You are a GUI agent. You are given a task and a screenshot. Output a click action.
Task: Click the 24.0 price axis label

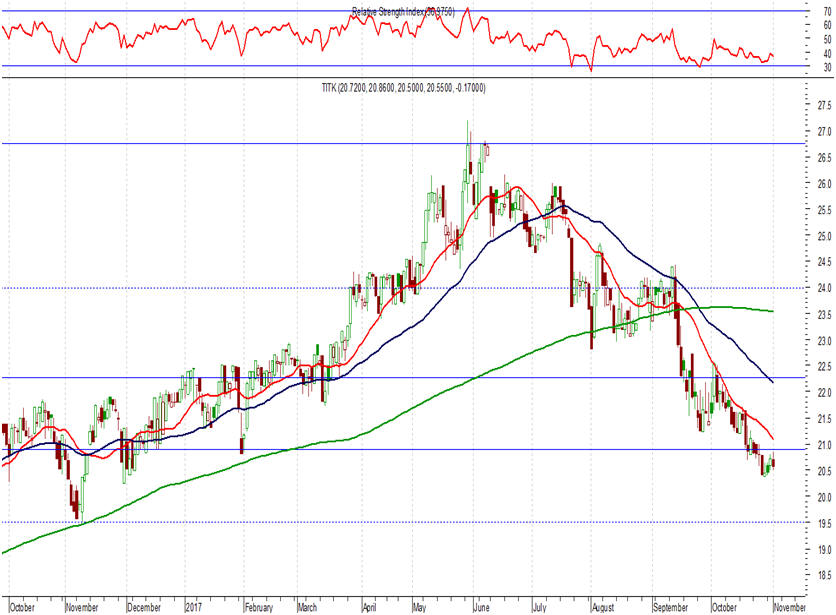click(824, 288)
